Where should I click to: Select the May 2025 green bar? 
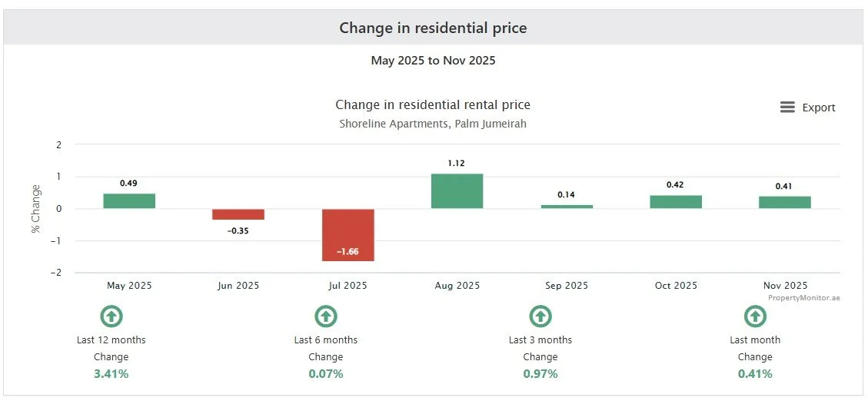coord(129,201)
